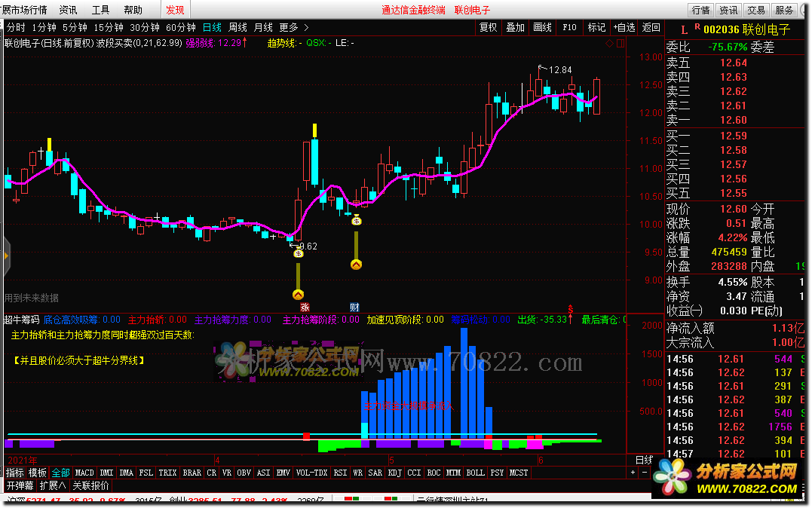Click the left edge panel expand arrow

[6, 256]
